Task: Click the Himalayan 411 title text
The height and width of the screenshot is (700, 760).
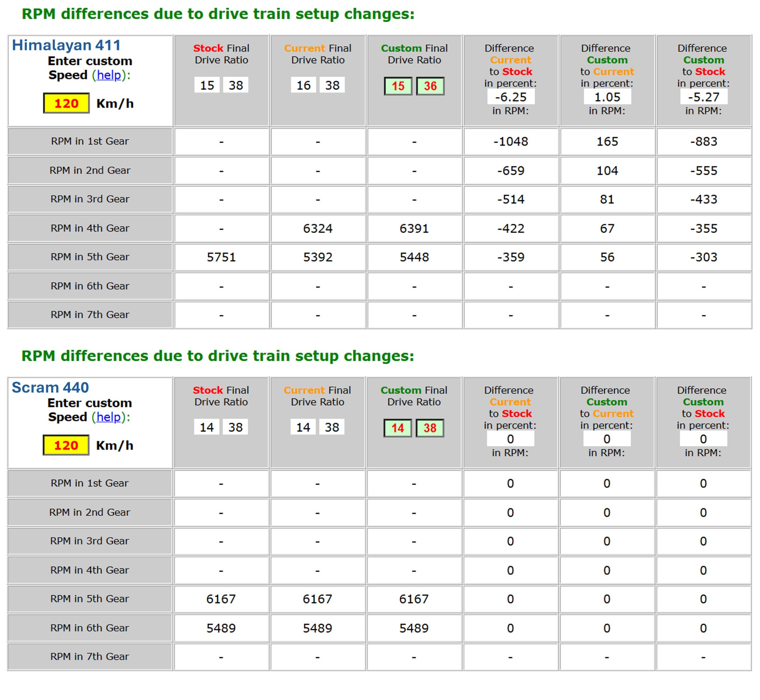Action: point(66,46)
